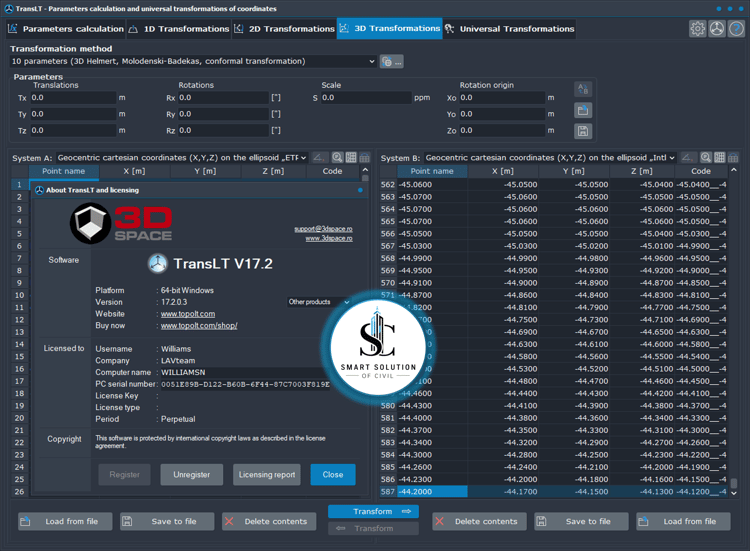Click the help question mark icon

736,29
